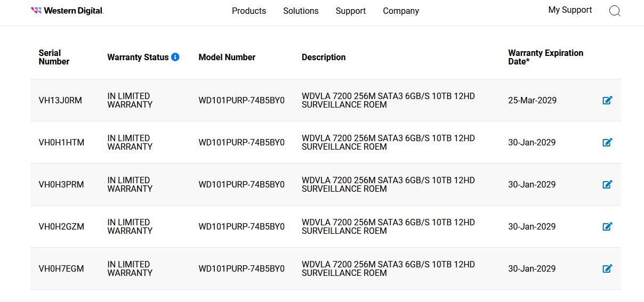Edit the VH0H1HTM drive entry

(x=607, y=142)
